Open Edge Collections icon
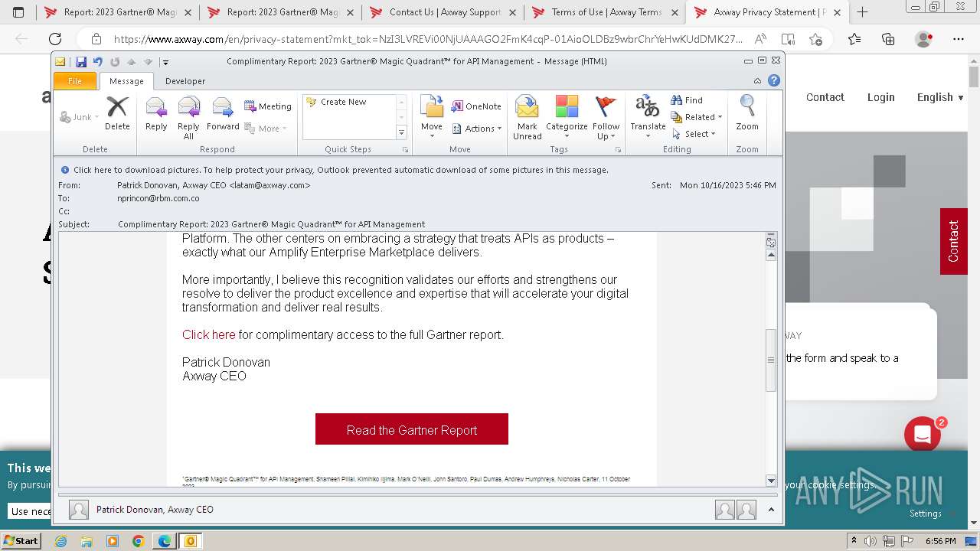This screenshot has height=551, width=980. (888, 39)
